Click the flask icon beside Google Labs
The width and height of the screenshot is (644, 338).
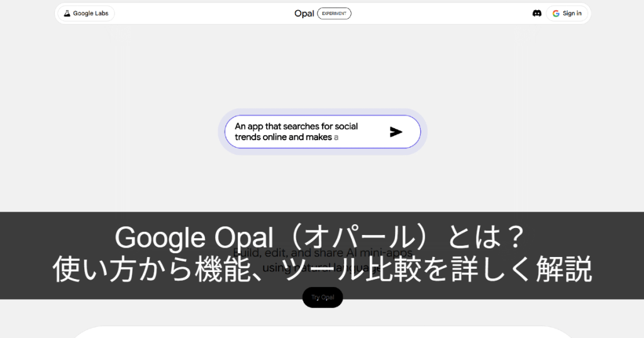[67, 13]
